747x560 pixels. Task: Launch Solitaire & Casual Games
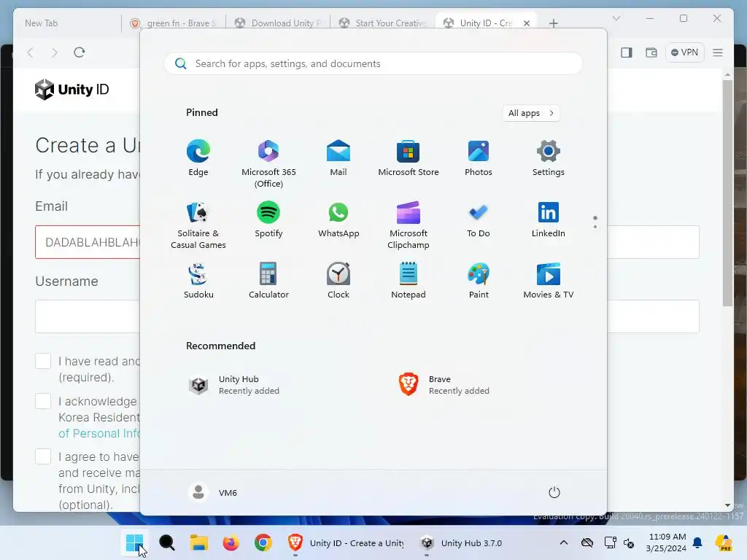[x=198, y=225]
